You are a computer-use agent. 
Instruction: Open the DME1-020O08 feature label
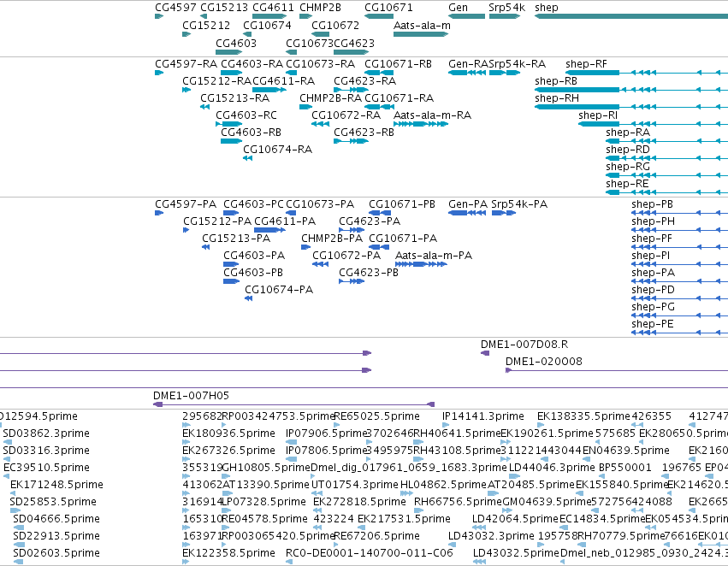(x=544, y=362)
